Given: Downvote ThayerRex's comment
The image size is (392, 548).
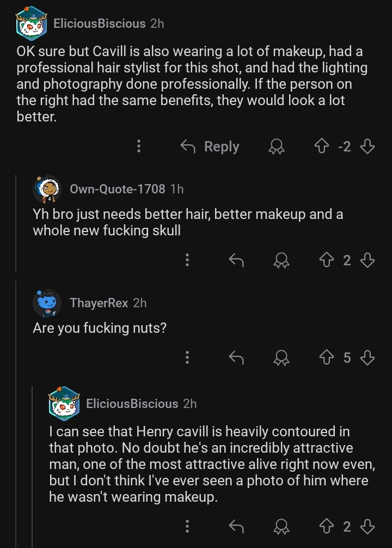Looking at the screenshot, I should click(368, 357).
